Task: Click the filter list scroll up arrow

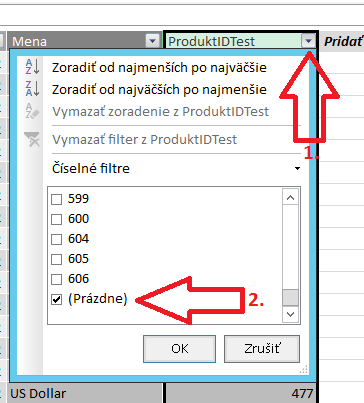Action: (290, 197)
